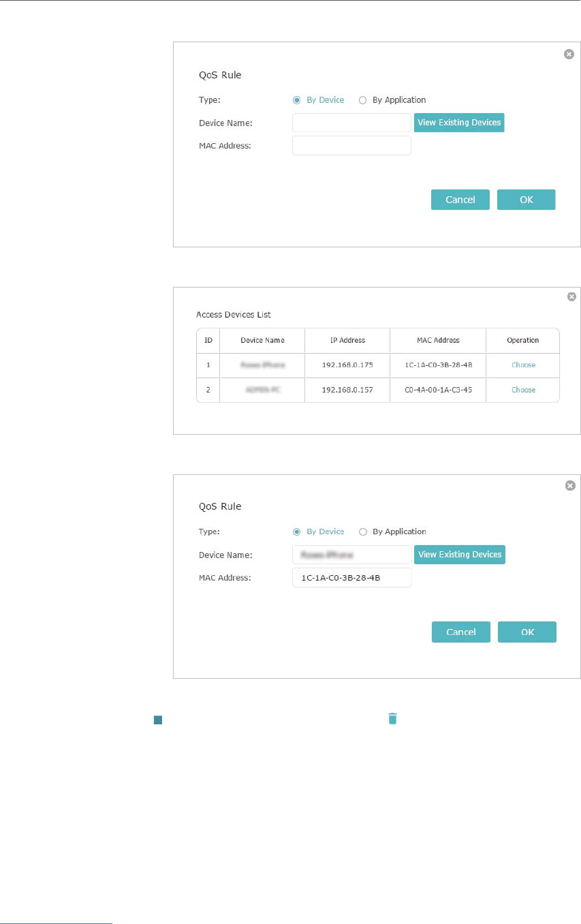This screenshot has height=924, width=581.
Task: Open View Existing Devices in the empty QoS dialog
Action: [x=459, y=123]
